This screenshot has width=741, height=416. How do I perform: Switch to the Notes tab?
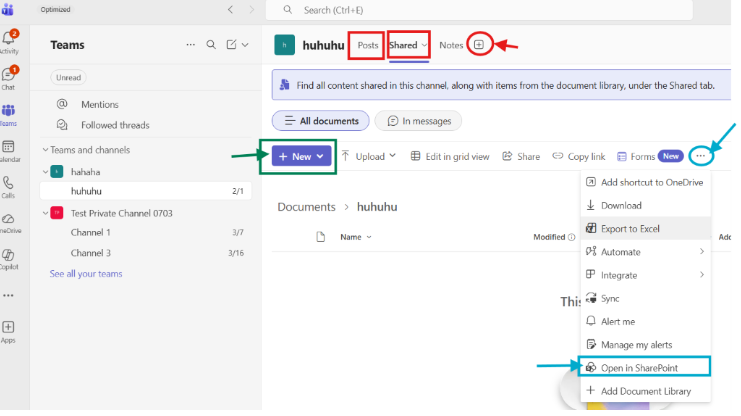pyautogui.click(x=451, y=45)
